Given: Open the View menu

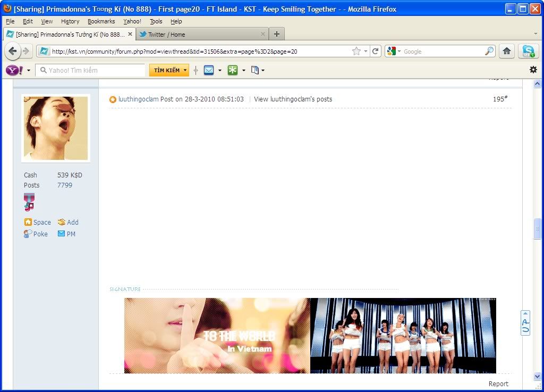Looking at the screenshot, I should (47, 21).
